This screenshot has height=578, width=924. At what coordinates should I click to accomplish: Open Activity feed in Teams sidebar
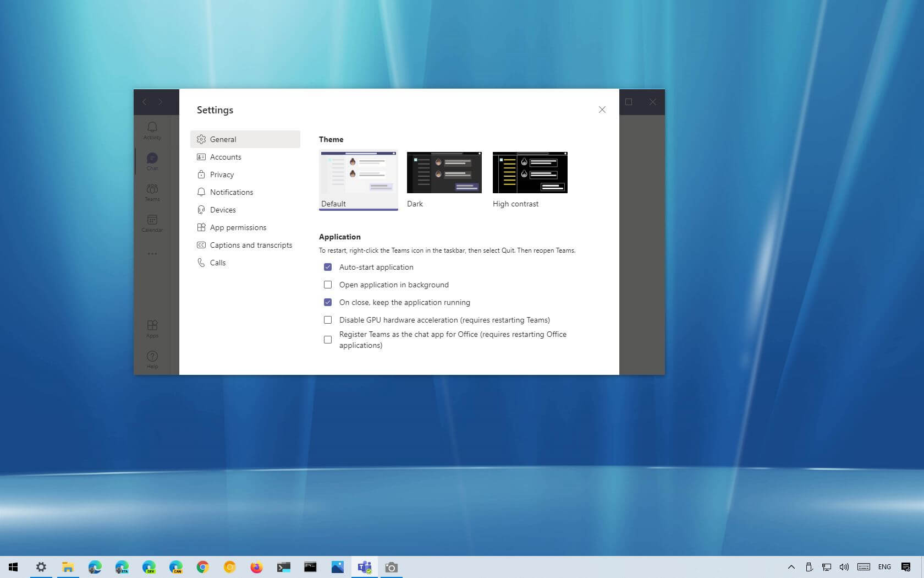(152, 130)
